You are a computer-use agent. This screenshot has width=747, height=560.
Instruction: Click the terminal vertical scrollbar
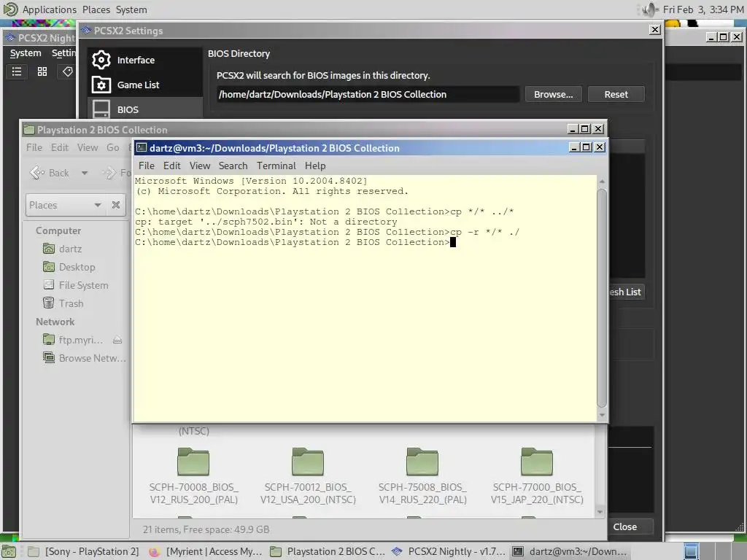[602, 298]
